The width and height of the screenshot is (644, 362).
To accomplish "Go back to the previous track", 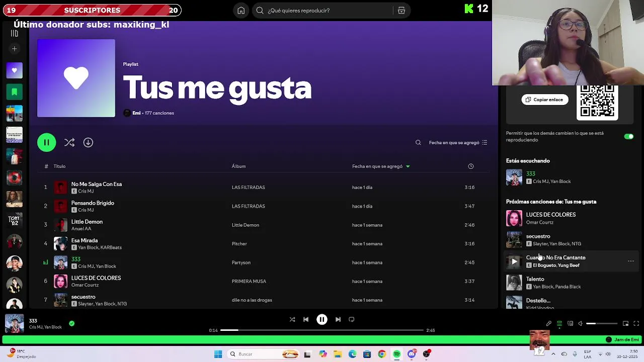I will [306, 320].
